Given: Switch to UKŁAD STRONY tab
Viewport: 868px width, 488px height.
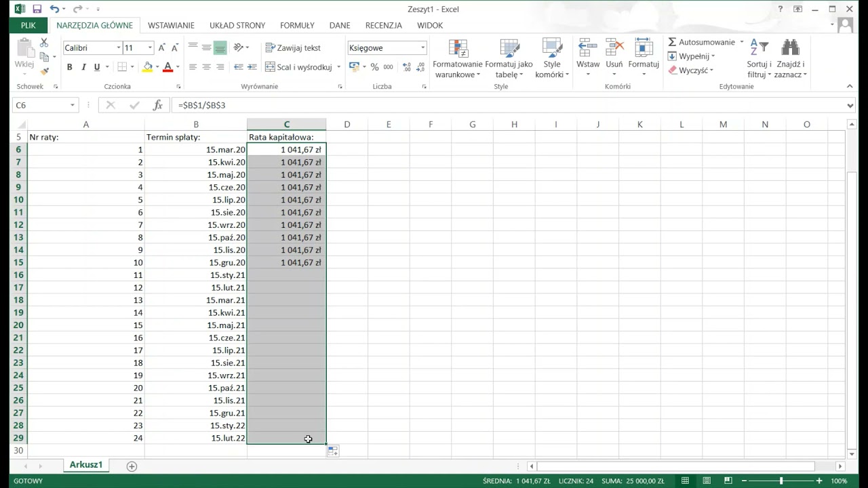Looking at the screenshot, I should click(237, 25).
